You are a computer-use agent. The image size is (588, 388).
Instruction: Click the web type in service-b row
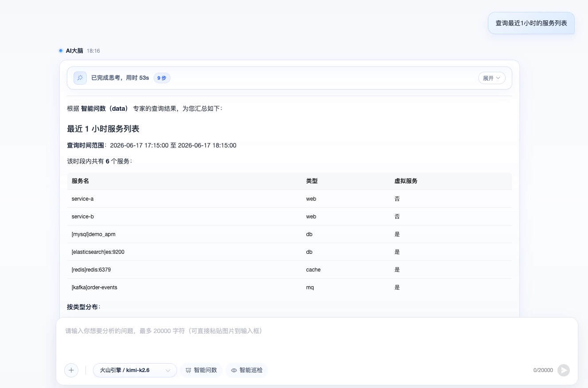click(311, 217)
